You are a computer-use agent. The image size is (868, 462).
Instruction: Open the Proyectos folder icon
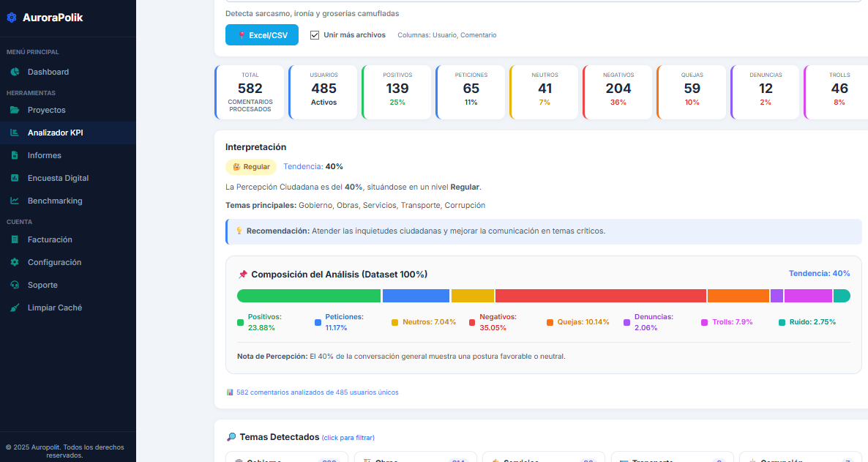click(14, 111)
